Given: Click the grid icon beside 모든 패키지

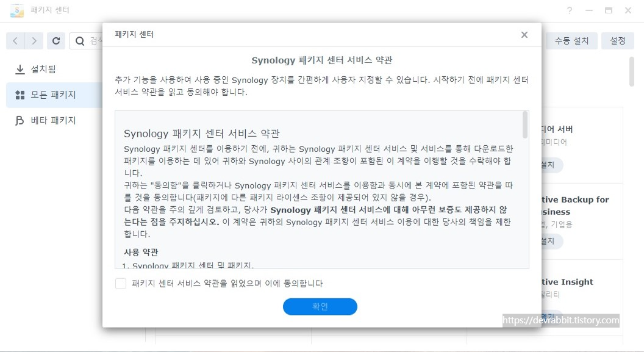Looking at the screenshot, I should [x=20, y=95].
